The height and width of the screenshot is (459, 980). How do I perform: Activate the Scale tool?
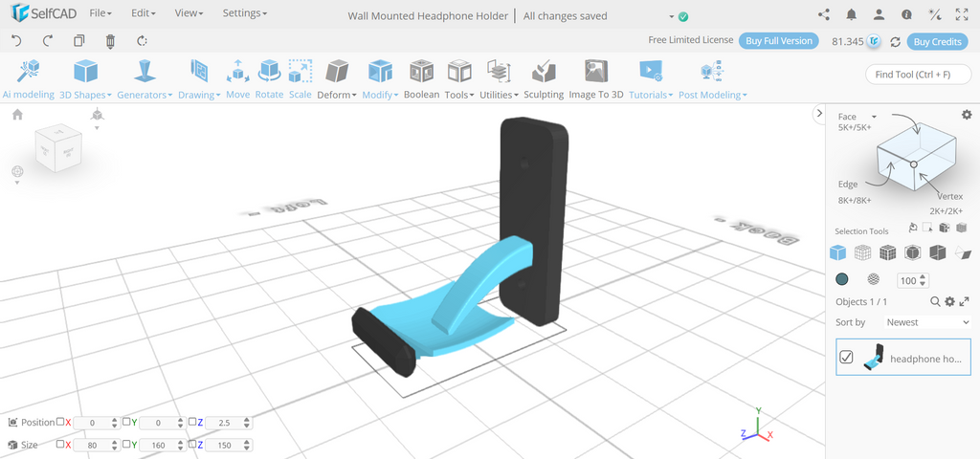tap(300, 79)
